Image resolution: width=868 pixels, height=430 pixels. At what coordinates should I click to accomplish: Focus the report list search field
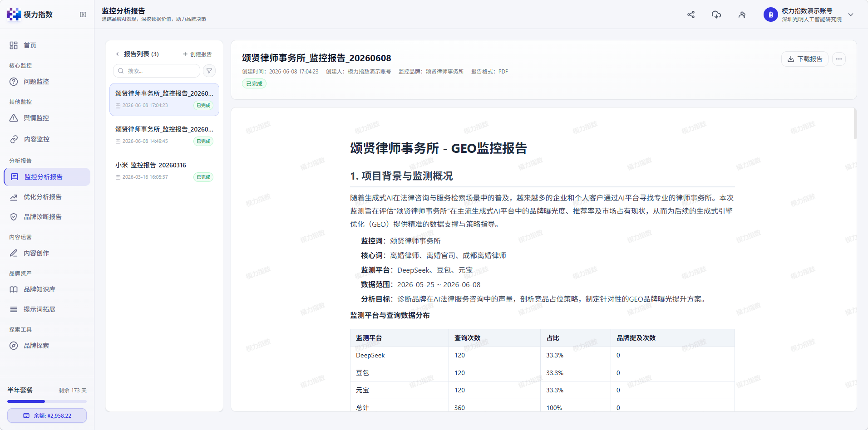[x=157, y=71]
